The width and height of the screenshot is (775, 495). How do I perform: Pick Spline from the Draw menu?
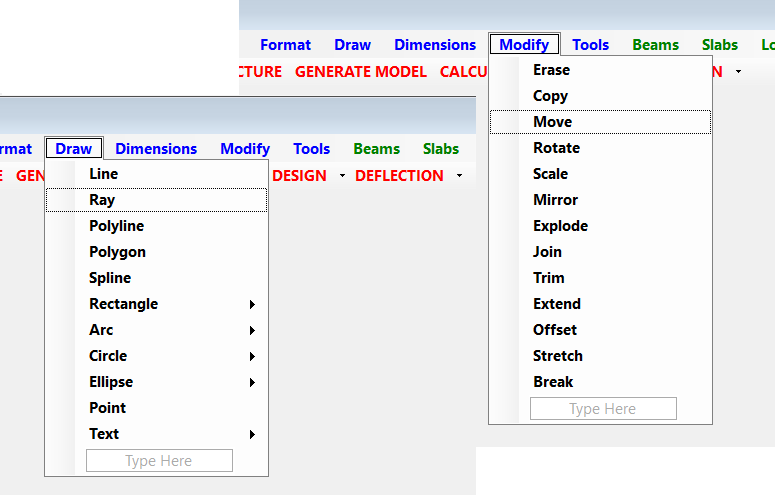pos(156,278)
